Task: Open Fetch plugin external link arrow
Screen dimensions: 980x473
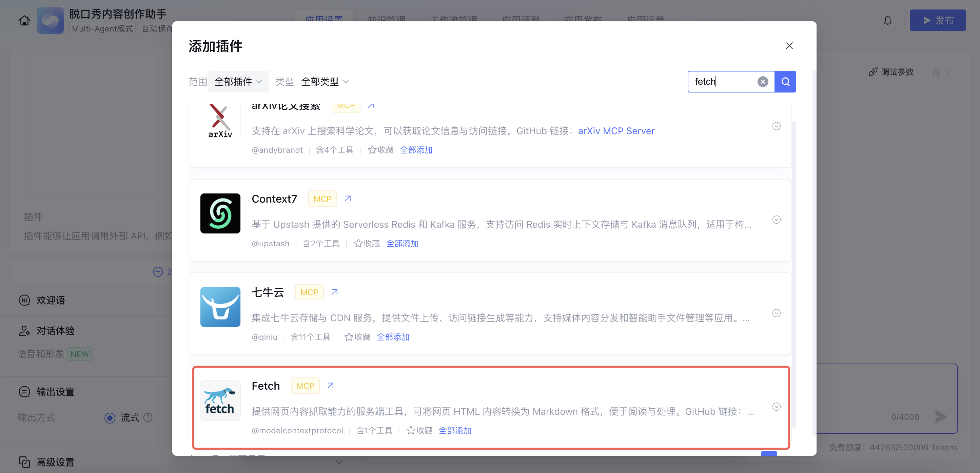Action: (330, 386)
